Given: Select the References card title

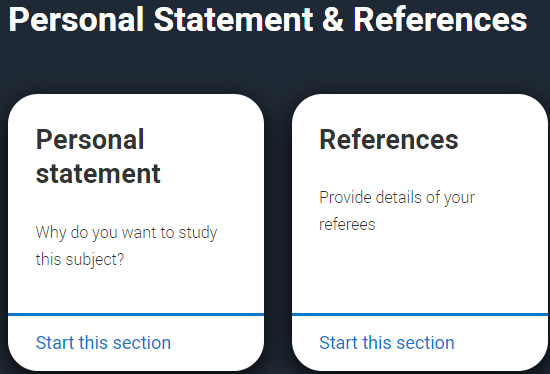Looking at the screenshot, I should click(389, 140).
